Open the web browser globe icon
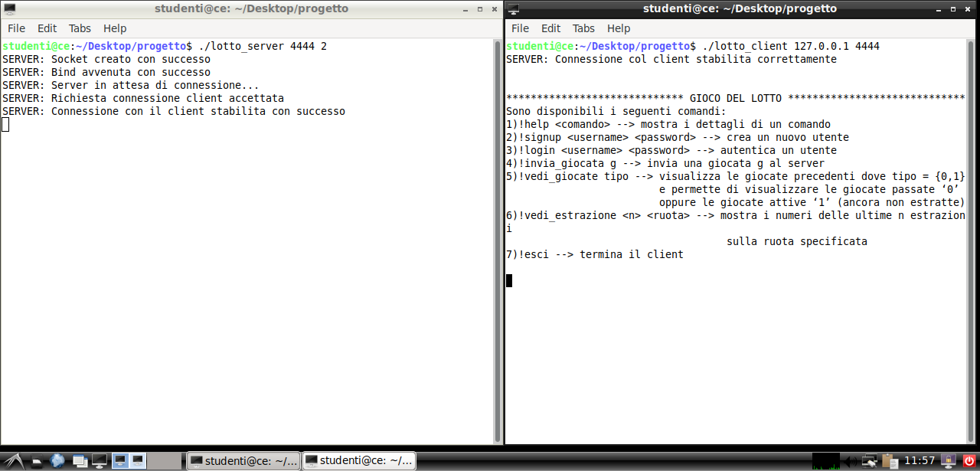The height and width of the screenshot is (471, 980). coord(57,460)
